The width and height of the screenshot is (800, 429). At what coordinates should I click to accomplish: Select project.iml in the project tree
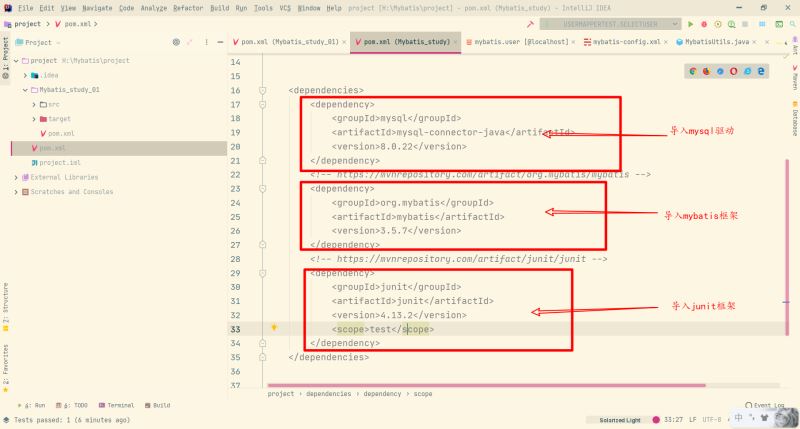tap(60, 163)
